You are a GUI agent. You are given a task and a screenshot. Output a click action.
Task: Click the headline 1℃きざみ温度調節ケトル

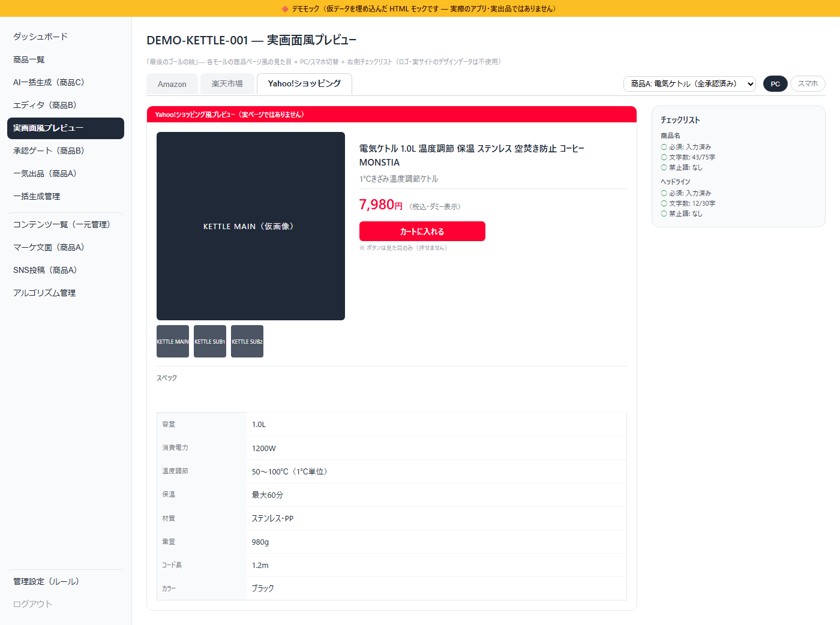[399, 179]
